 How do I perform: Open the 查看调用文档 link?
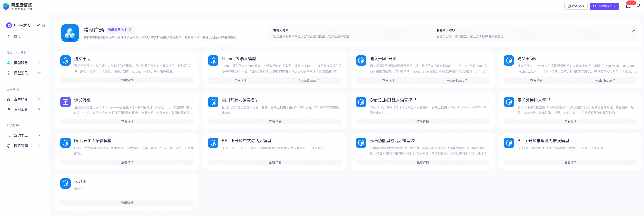coord(120,30)
